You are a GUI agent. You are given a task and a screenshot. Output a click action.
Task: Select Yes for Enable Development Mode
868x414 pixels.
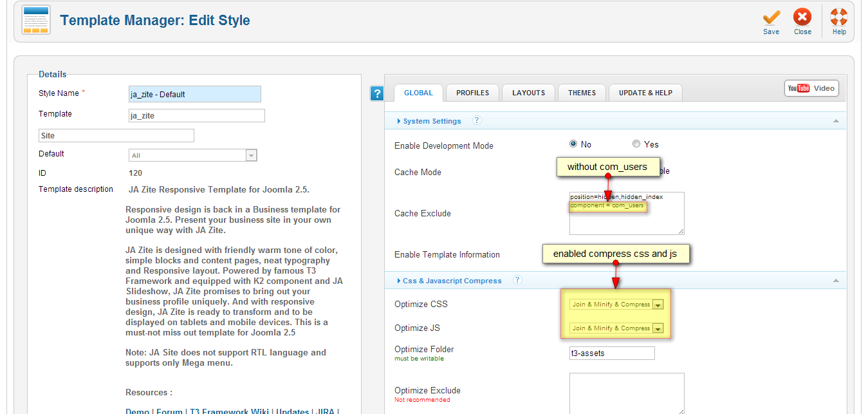click(636, 144)
